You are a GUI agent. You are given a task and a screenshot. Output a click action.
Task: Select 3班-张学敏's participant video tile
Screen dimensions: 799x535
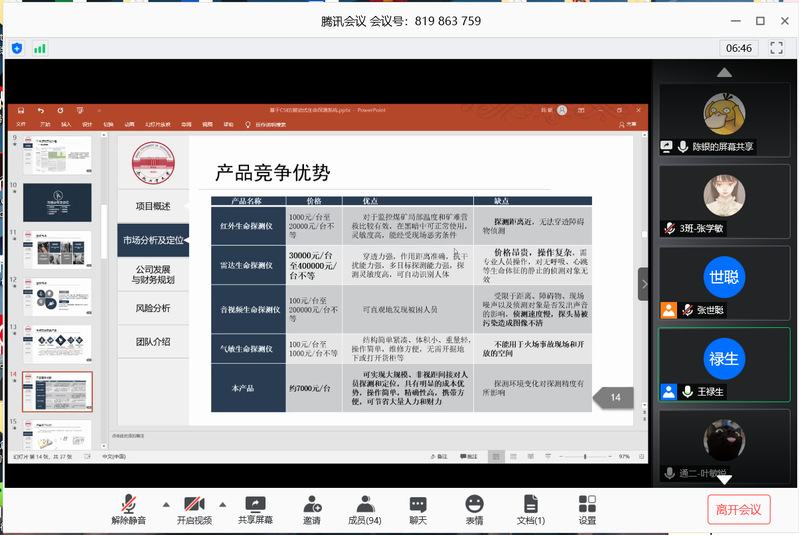click(724, 200)
